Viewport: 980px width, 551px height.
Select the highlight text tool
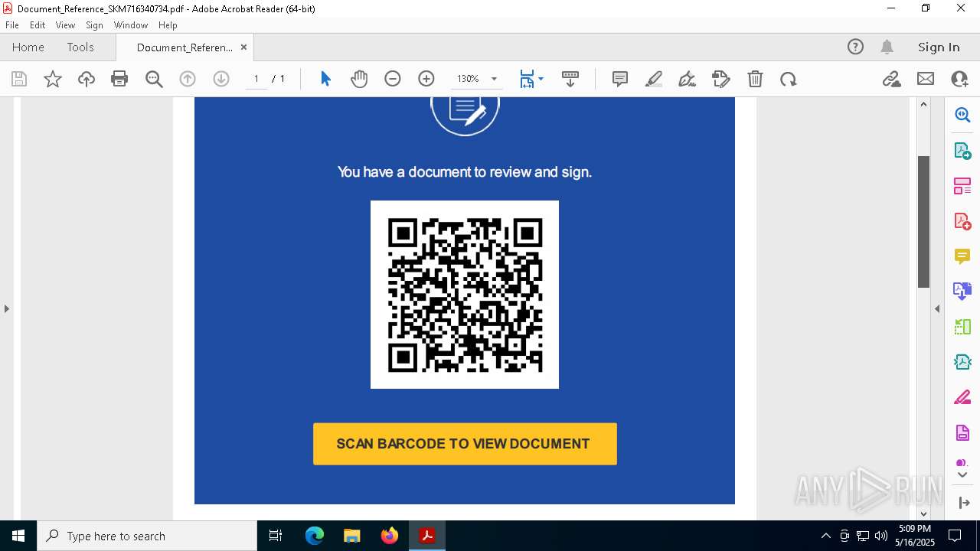point(654,79)
